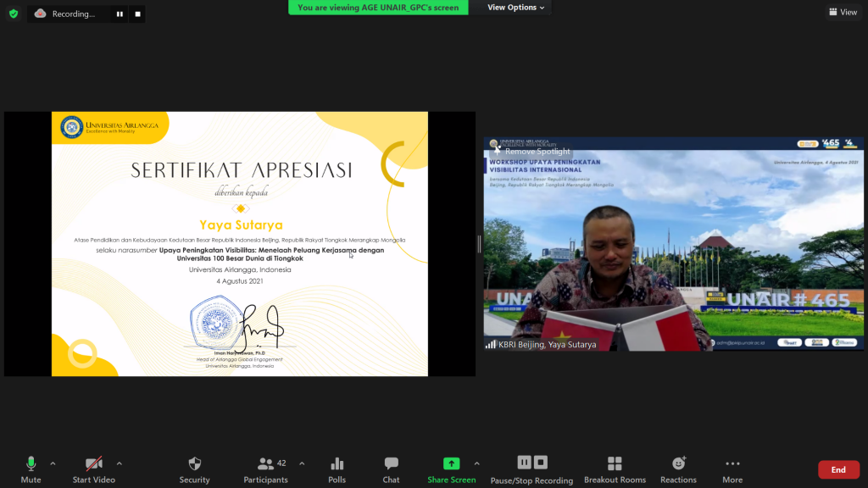
Task: Pause the recording in top bar
Action: (x=120, y=14)
